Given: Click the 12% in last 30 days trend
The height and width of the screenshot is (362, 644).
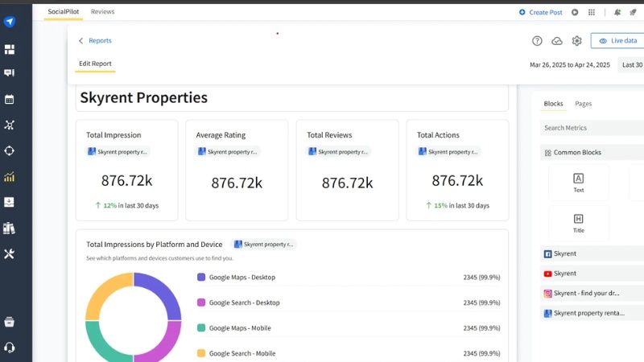Looking at the screenshot, I should click(127, 205).
